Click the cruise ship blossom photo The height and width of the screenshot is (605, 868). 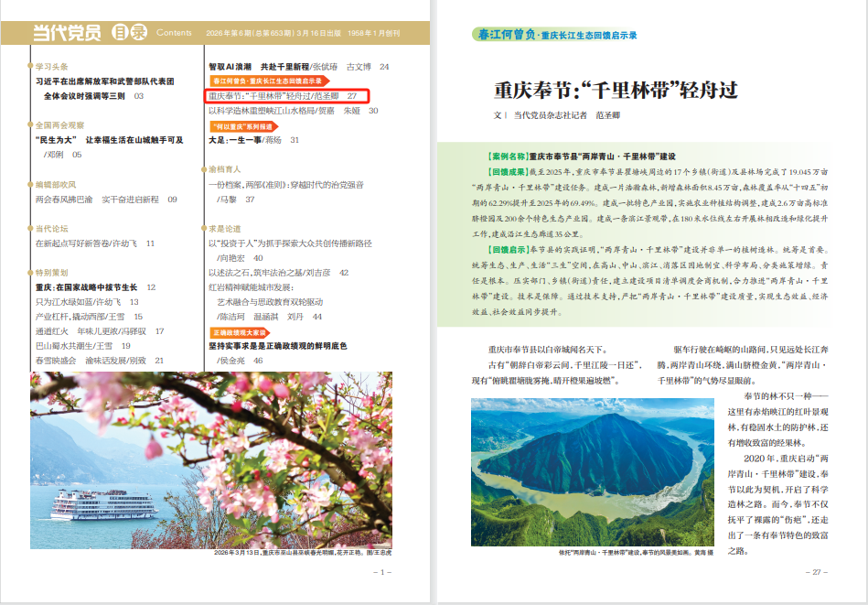211,459
